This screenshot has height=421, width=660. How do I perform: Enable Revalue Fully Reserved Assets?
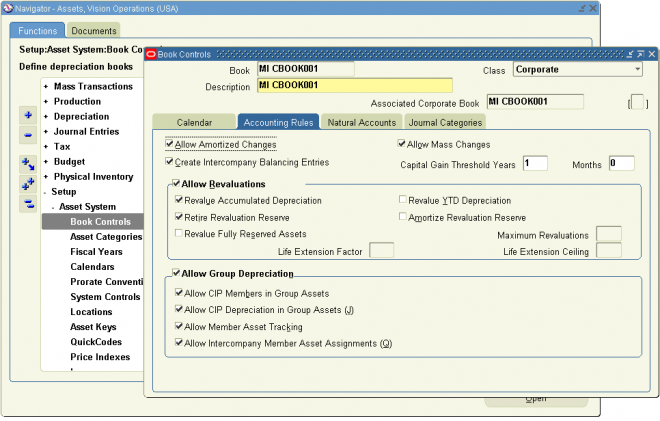tap(179, 233)
